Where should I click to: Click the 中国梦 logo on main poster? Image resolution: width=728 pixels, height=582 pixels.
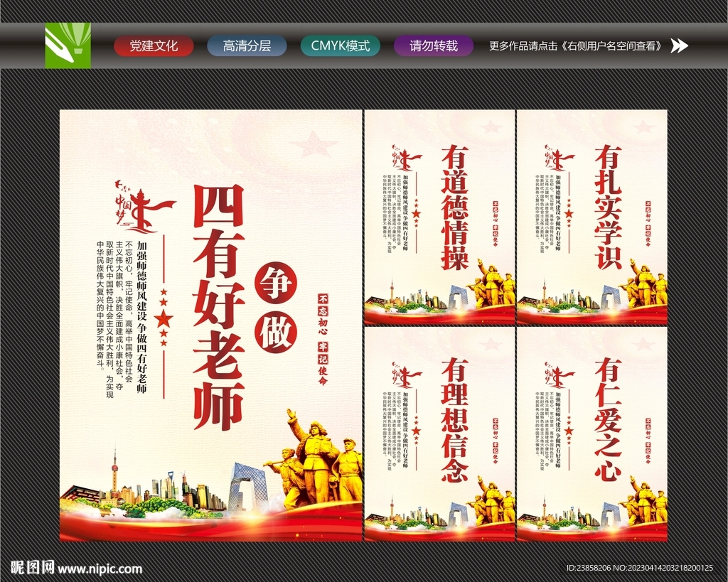click(x=144, y=206)
